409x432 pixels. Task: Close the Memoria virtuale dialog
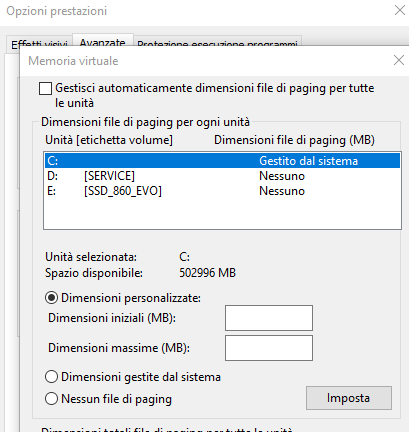[x=399, y=60]
